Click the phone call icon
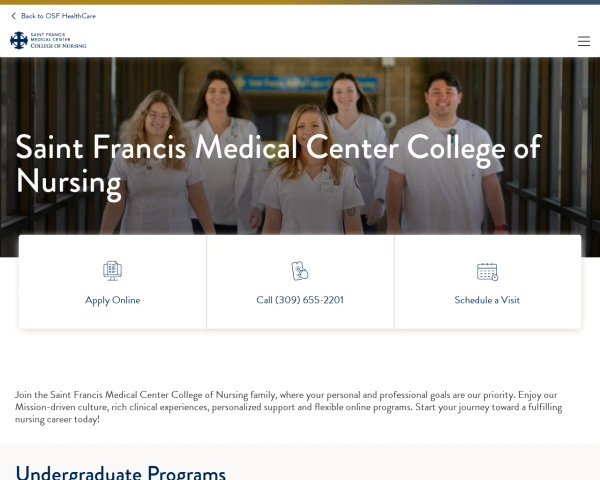The width and height of the screenshot is (600, 480). [x=300, y=271]
